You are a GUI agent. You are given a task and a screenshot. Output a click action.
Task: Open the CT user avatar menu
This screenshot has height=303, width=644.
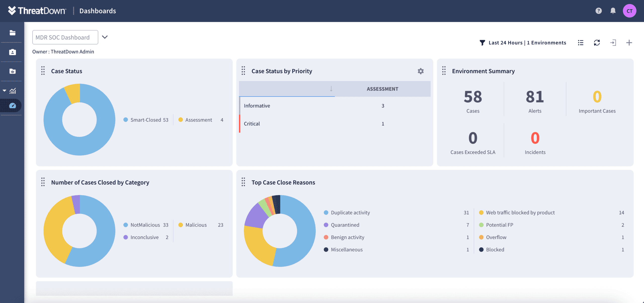click(629, 11)
